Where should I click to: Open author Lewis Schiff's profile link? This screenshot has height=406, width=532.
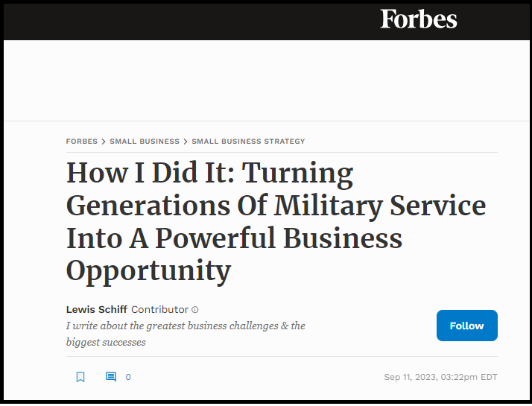[96, 309]
